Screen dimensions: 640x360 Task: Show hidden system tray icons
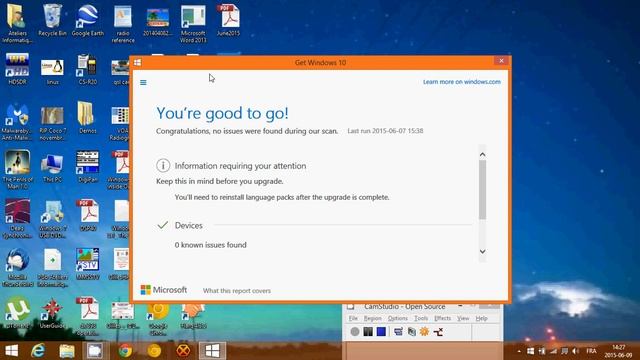click(x=519, y=351)
